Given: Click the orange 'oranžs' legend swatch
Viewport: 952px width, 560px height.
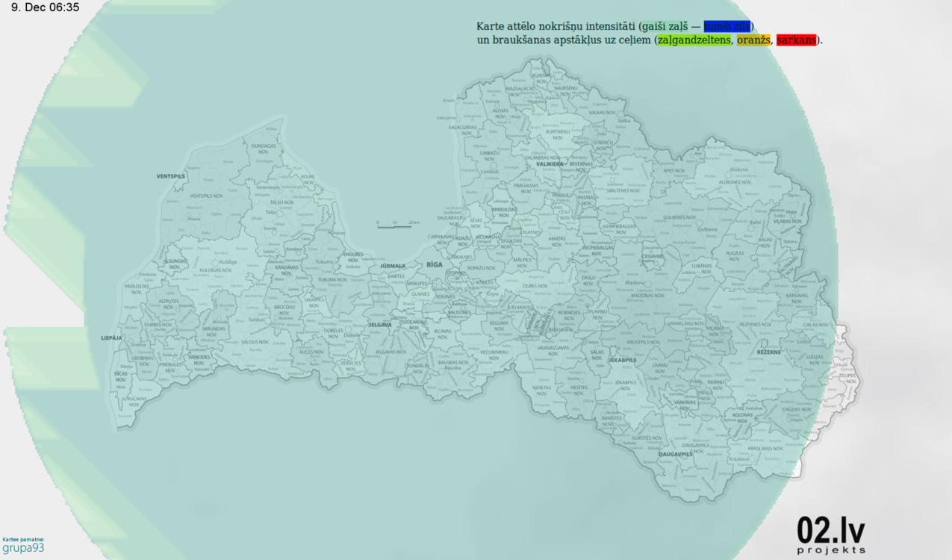Looking at the screenshot, I should point(753,40).
